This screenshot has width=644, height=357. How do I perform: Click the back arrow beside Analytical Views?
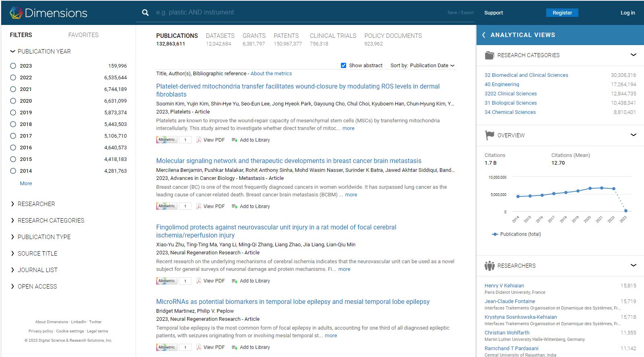(484, 35)
